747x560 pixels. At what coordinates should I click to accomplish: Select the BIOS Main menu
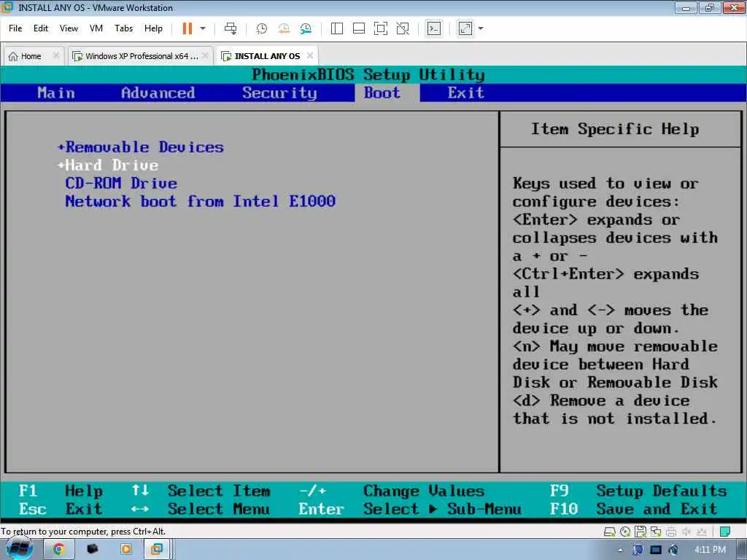tap(56, 93)
